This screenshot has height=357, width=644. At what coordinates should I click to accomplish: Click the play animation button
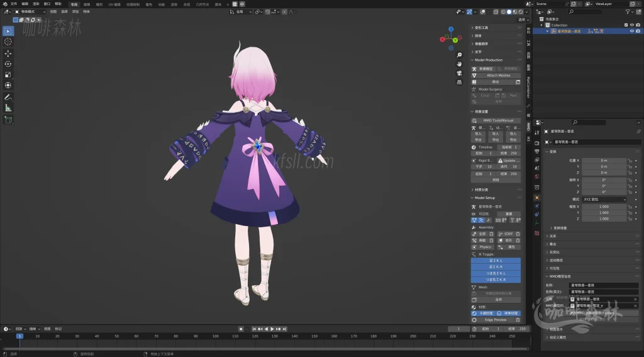click(272, 329)
